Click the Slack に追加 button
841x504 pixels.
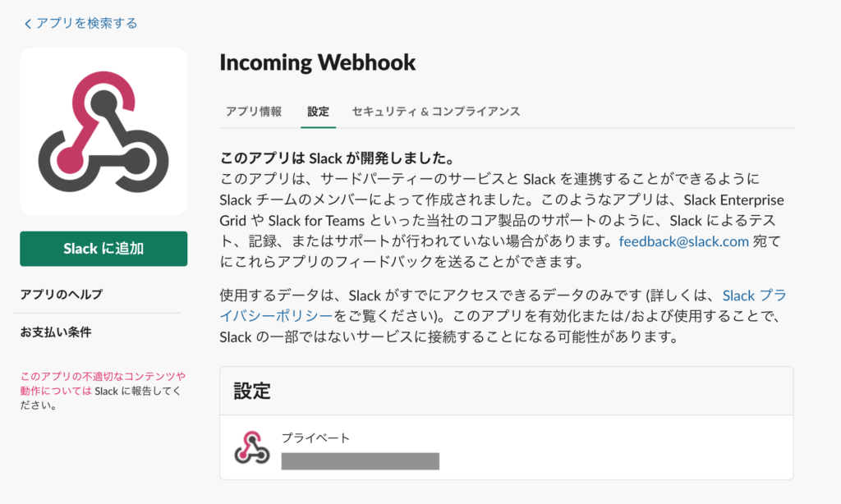(103, 249)
